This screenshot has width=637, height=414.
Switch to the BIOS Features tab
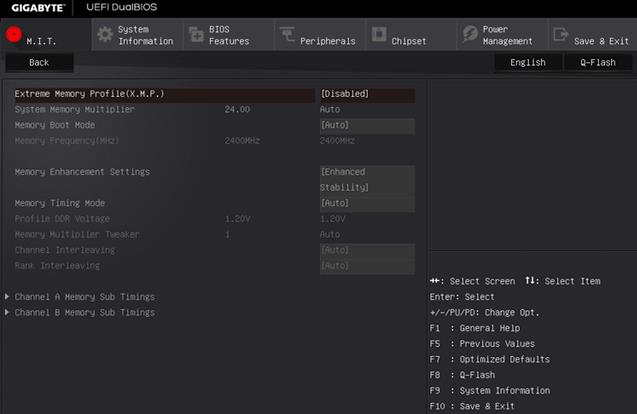point(229,35)
